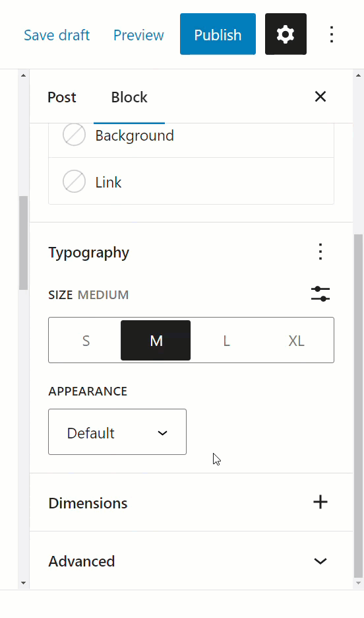This screenshot has height=618, width=364.
Task: Add a Dimensions option with plus icon
Action: pos(320,502)
